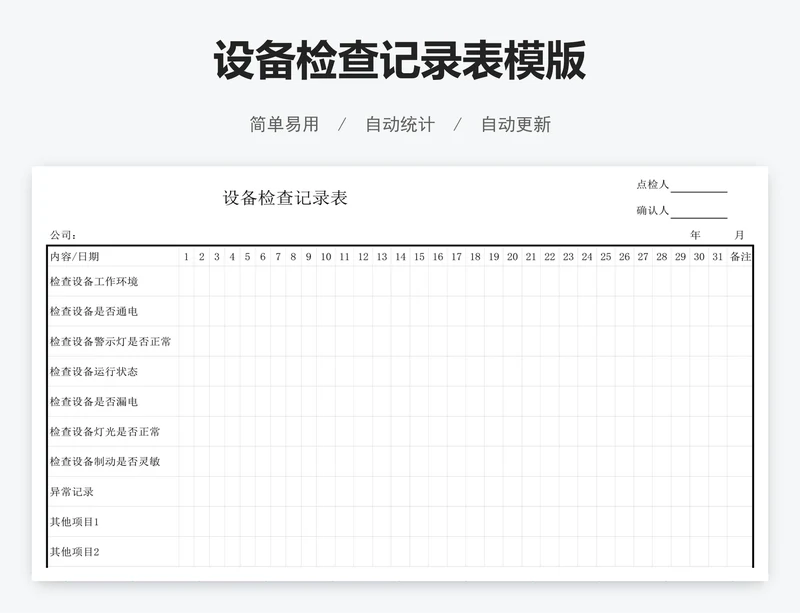This screenshot has height=613, width=800.
Task: Click the row 检查设备警示灯是否正常
Action: pos(400,341)
